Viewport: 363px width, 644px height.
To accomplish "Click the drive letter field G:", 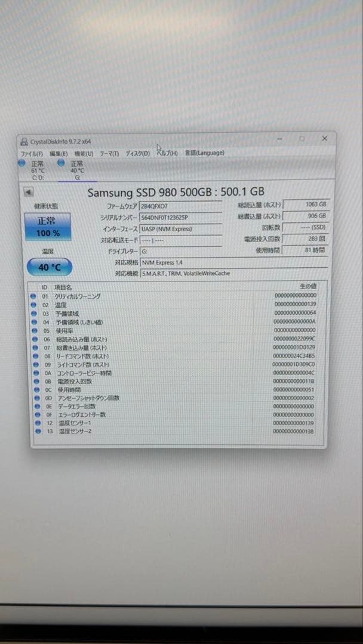I will pyautogui.click(x=181, y=251).
